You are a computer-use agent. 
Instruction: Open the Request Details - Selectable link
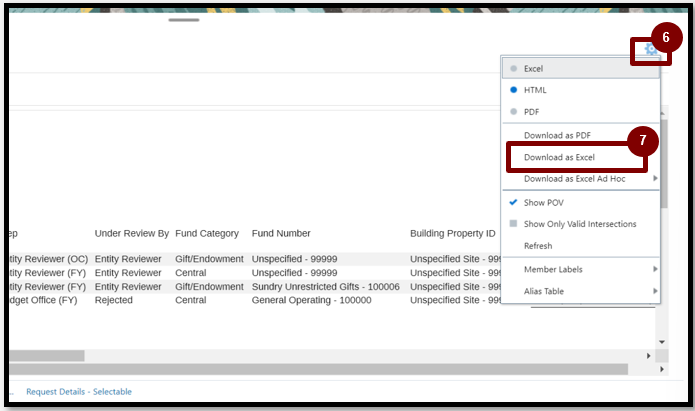click(x=79, y=391)
